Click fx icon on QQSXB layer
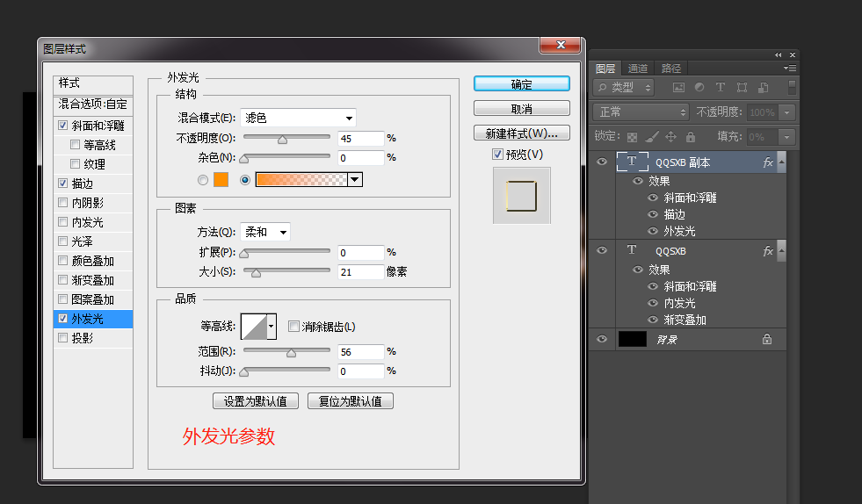Image resolution: width=862 pixels, height=504 pixels. [768, 251]
